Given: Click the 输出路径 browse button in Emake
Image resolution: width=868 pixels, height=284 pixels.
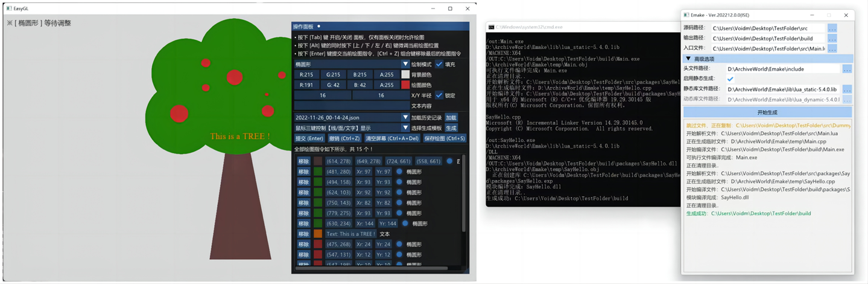Looking at the screenshot, I should (x=832, y=38).
